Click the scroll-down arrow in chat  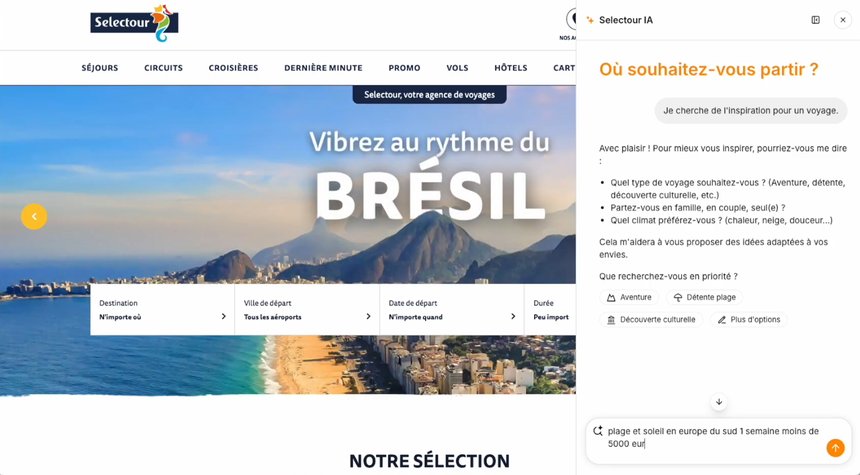(x=719, y=402)
